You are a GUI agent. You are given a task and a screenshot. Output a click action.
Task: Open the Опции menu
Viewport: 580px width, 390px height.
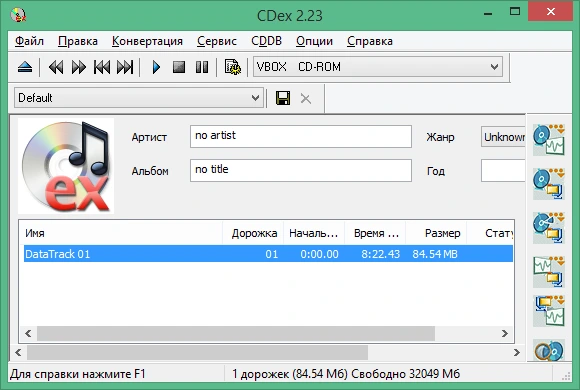tap(314, 41)
